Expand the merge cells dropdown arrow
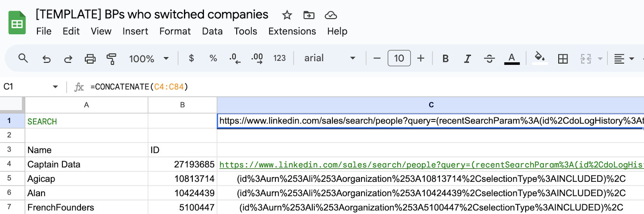Image resolution: width=644 pixels, height=214 pixels. click(600, 59)
